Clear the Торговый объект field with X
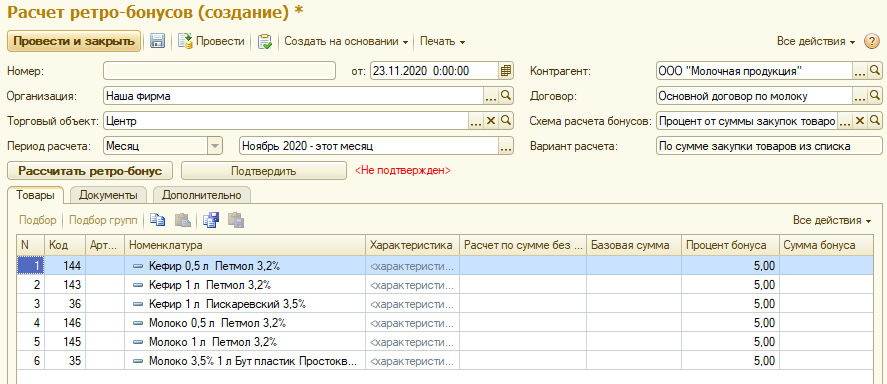 (x=491, y=120)
